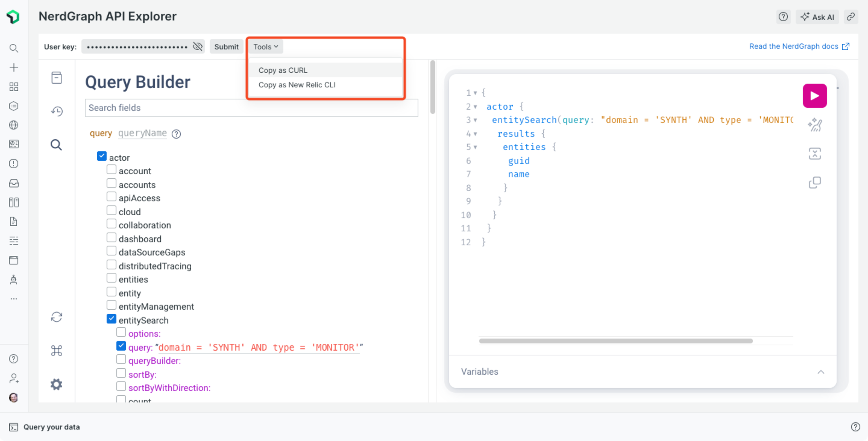Click the user avatar in the bottom sidebar

[x=14, y=398]
